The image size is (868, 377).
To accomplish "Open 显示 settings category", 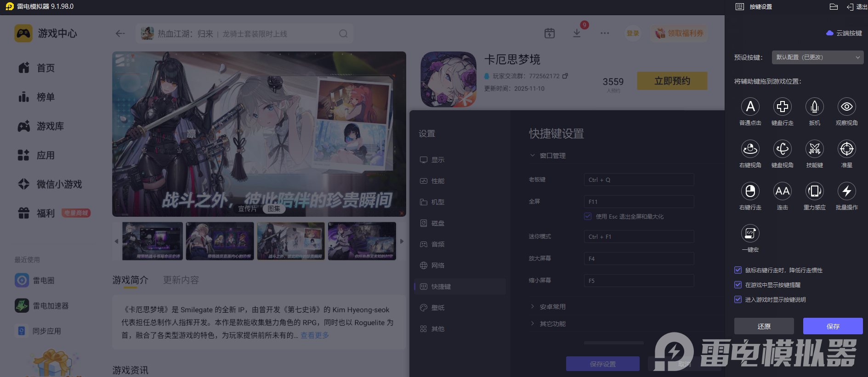I will 460,160.
